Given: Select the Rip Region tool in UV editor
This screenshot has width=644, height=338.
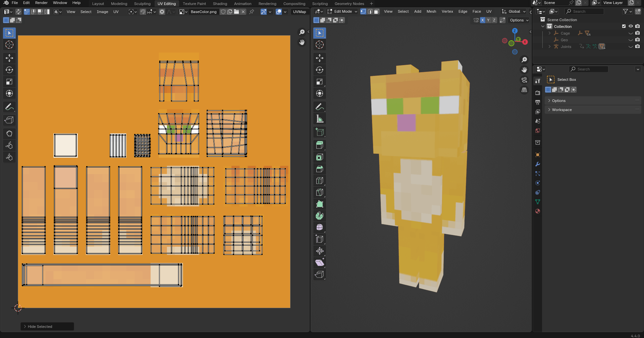Looking at the screenshot, I should point(9,120).
